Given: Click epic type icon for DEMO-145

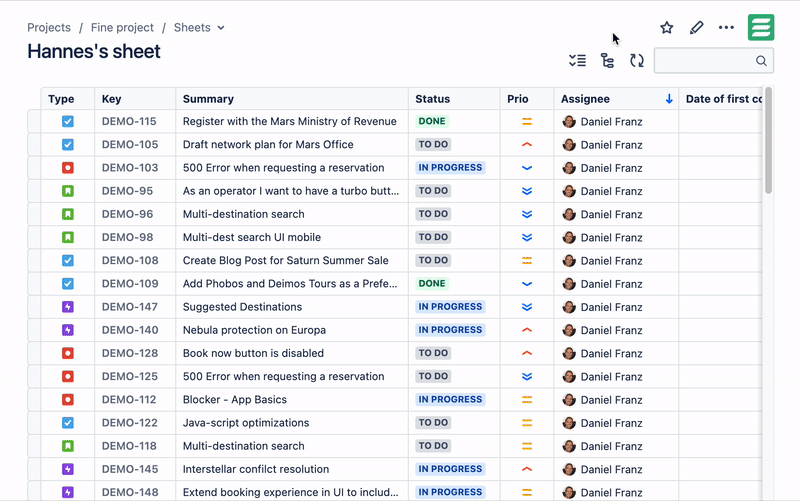Looking at the screenshot, I should (67, 469).
